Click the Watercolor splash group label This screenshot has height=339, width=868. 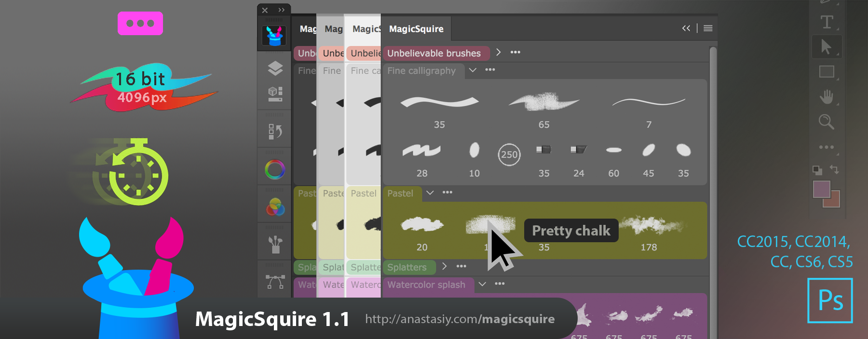426,285
